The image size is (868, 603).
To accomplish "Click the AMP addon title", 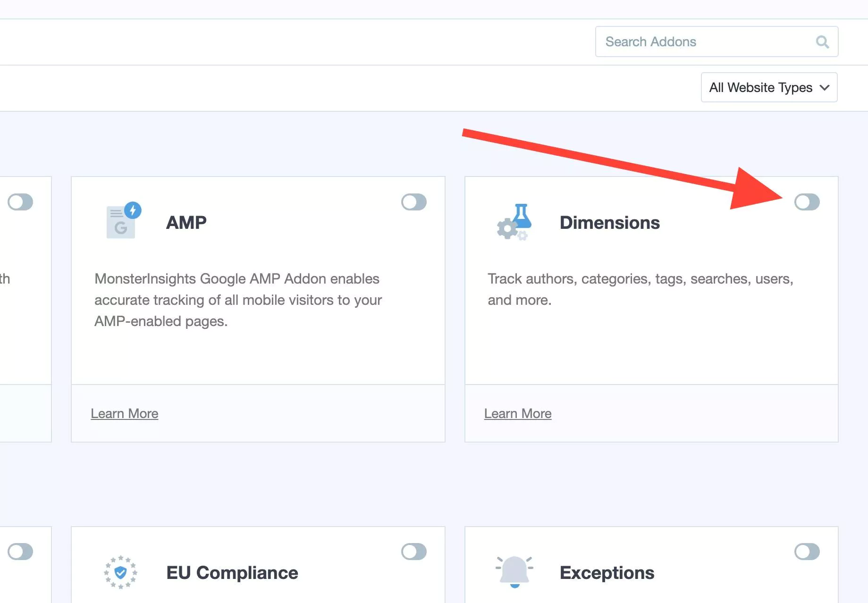I will coord(186,222).
